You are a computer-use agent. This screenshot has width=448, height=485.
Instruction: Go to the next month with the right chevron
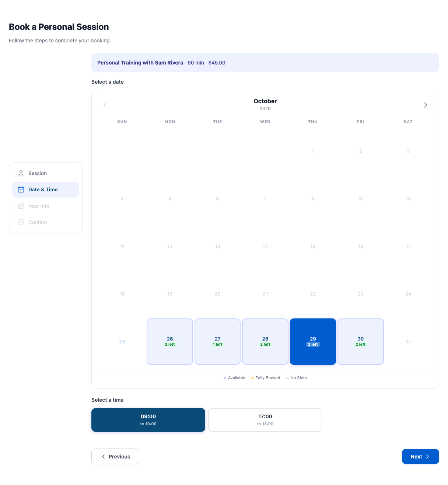pyautogui.click(x=426, y=105)
